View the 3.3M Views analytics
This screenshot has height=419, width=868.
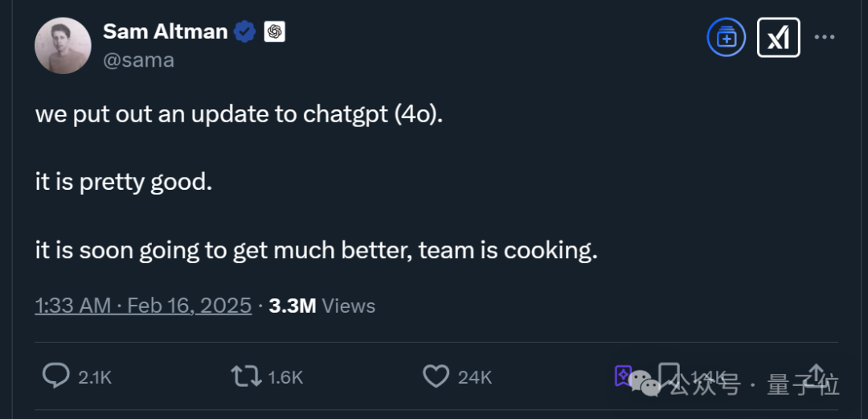[x=321, y=306]
